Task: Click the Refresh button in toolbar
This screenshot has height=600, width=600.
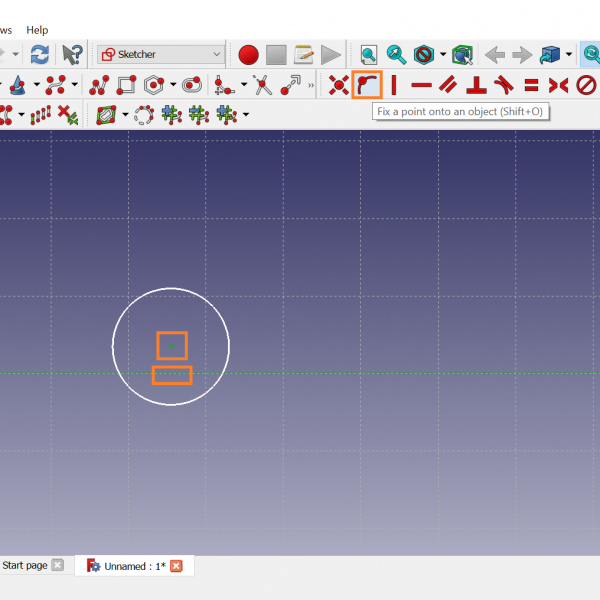Action: [39, 54]
